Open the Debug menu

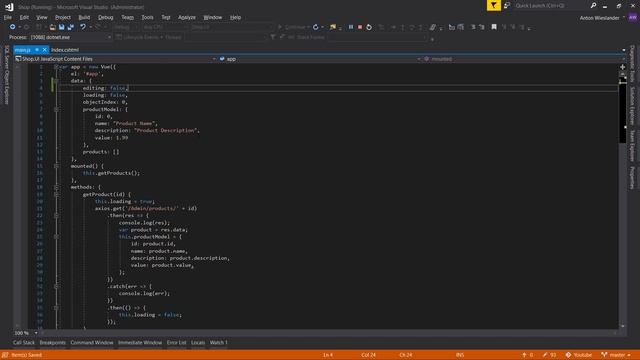[x=105, y=18]
